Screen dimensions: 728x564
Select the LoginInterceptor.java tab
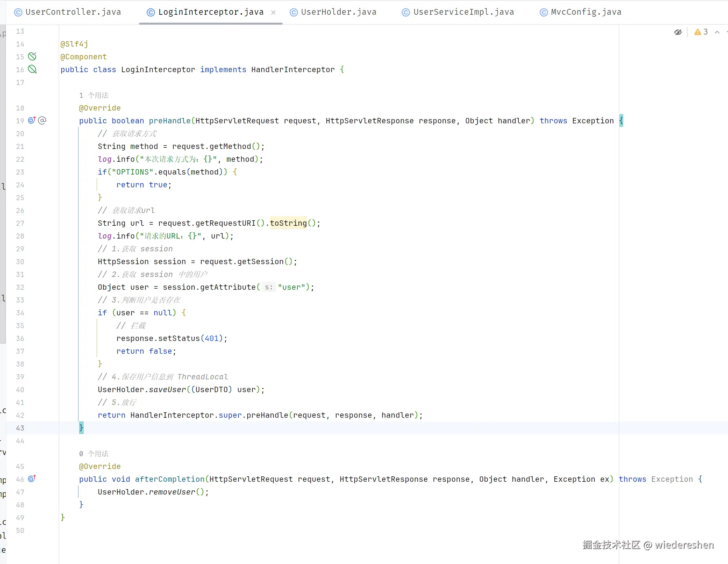210,12
